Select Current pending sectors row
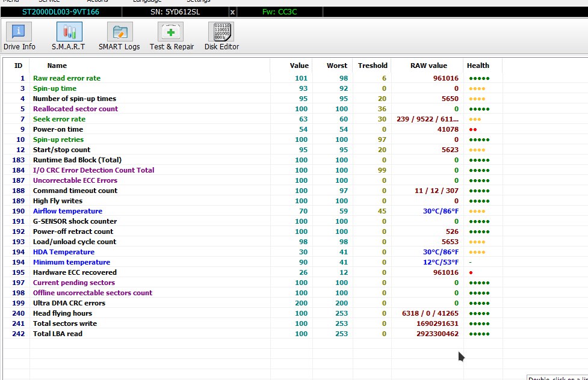Image resolution: width=588 pixels, height=380 pixels. (x=253, y=283)
